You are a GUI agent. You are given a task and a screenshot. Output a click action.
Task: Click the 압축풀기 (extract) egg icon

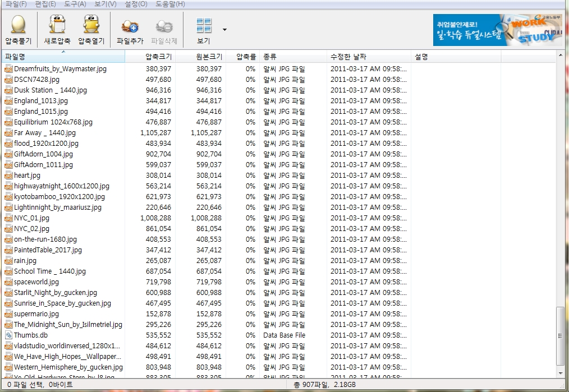pos(19,25)
